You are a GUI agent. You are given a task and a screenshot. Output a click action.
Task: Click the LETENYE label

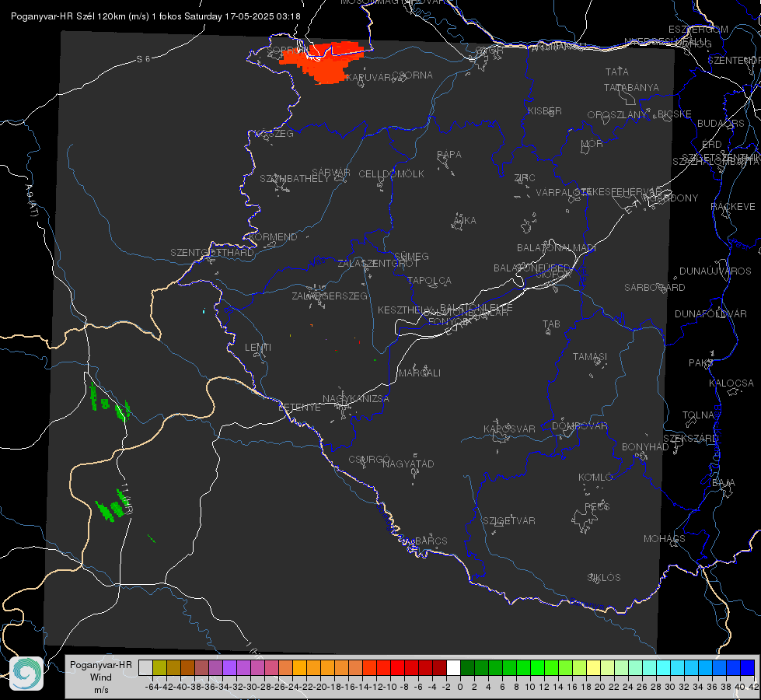299,408
